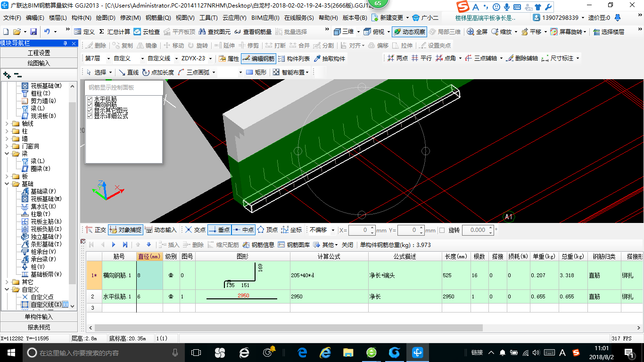The image size is (644, 362).
Task: Open the 帮助(H) menu
Action: point(328,18)
